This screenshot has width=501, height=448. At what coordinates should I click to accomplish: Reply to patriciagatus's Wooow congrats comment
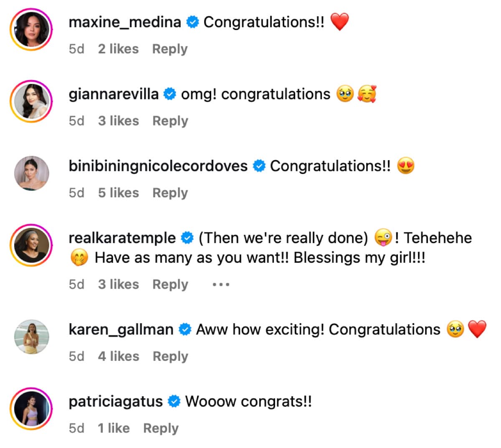pyautogui.click(x=161, y=428)
